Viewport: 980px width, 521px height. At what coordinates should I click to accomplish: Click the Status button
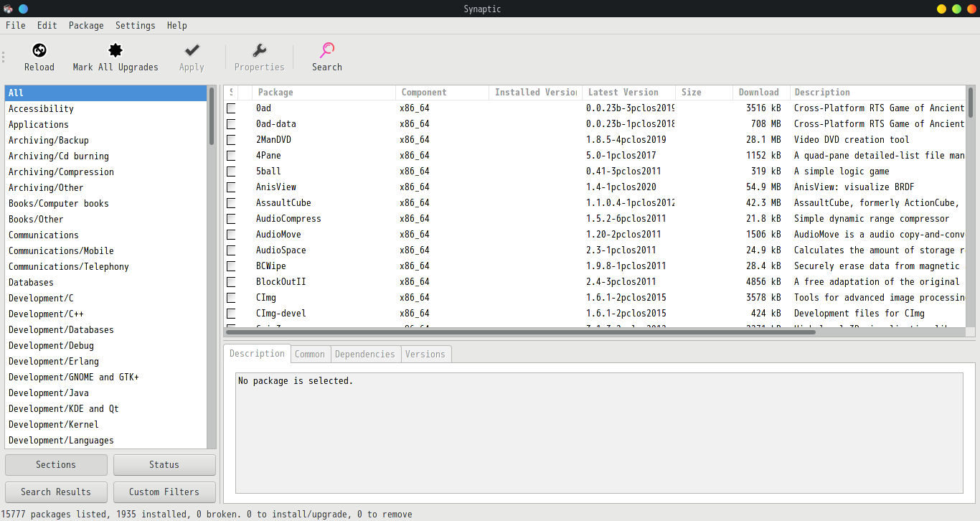coord(164,464)
